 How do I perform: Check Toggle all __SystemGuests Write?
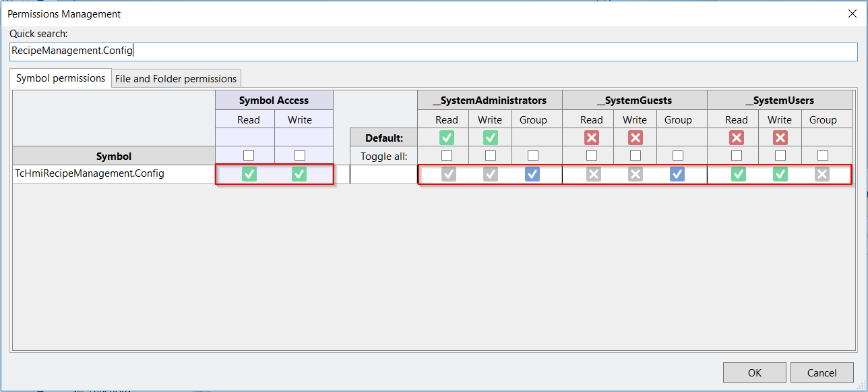(635, 156)
